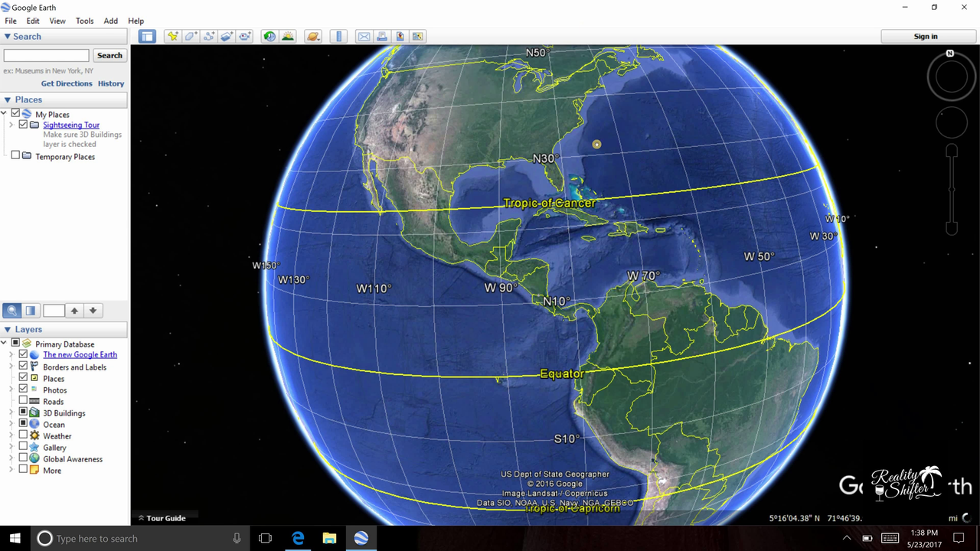Click inside the Search input field
980x551 pixels.
47,56
